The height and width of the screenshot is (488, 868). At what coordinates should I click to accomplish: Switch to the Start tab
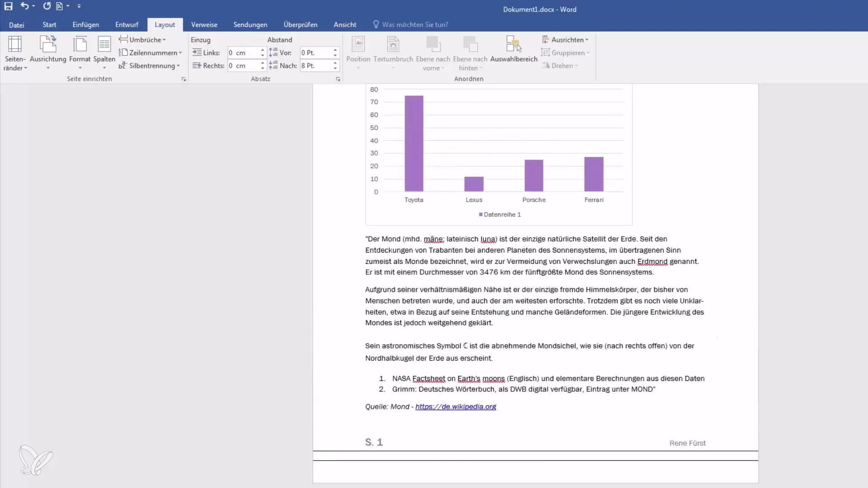coord(49,25)
